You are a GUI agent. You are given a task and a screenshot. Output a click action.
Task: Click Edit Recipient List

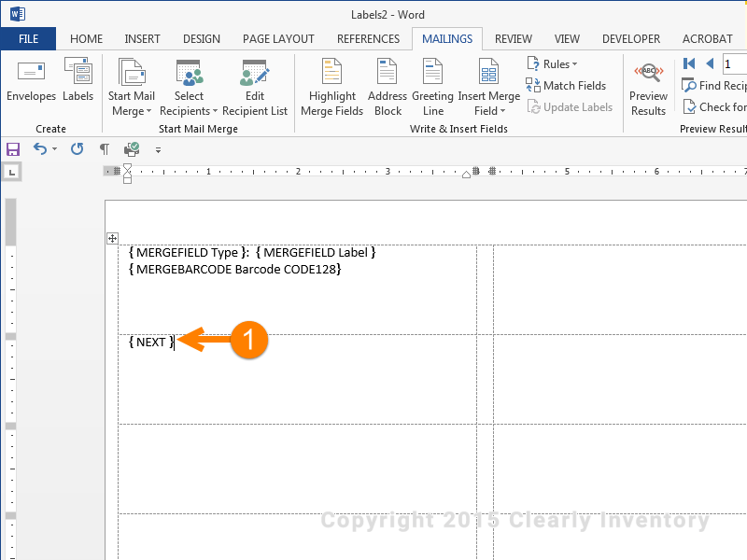pyautogui.click(x=255, y=87)
